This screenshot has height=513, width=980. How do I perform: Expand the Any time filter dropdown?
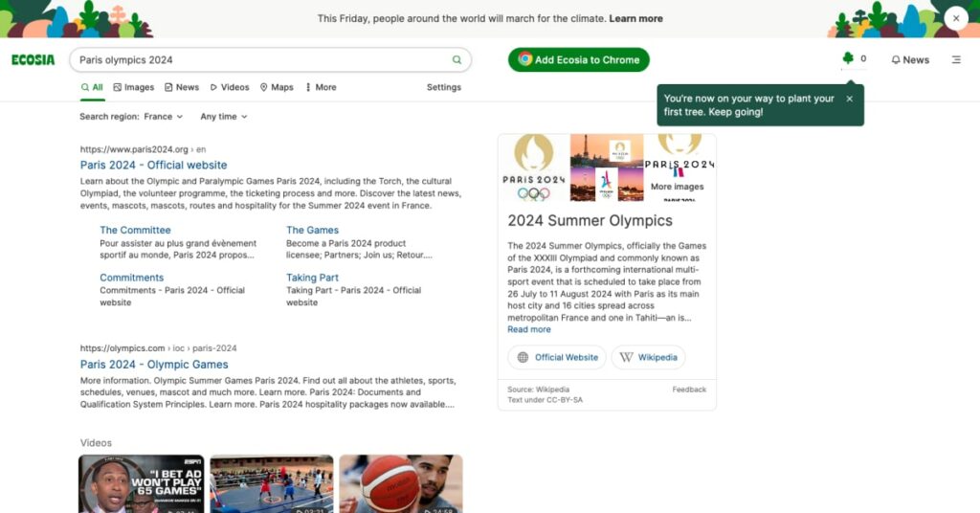coord(223,117)
